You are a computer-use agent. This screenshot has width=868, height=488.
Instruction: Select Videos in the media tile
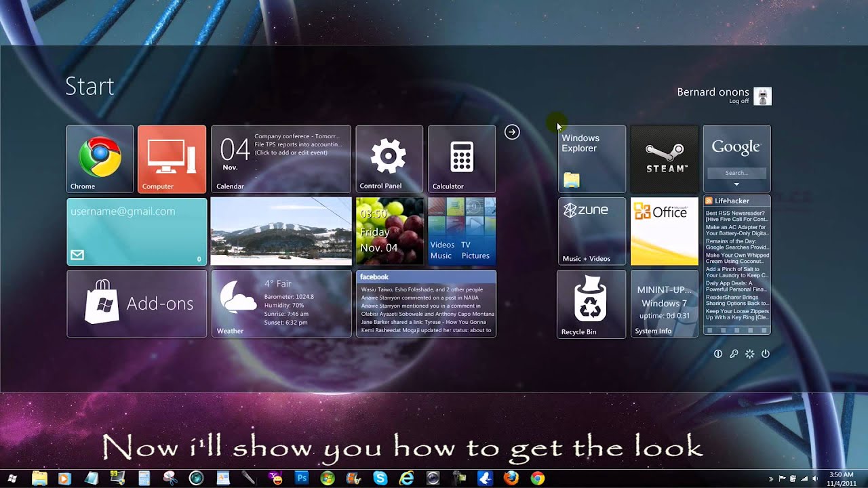pyautogui.click(x=442, y=245)
